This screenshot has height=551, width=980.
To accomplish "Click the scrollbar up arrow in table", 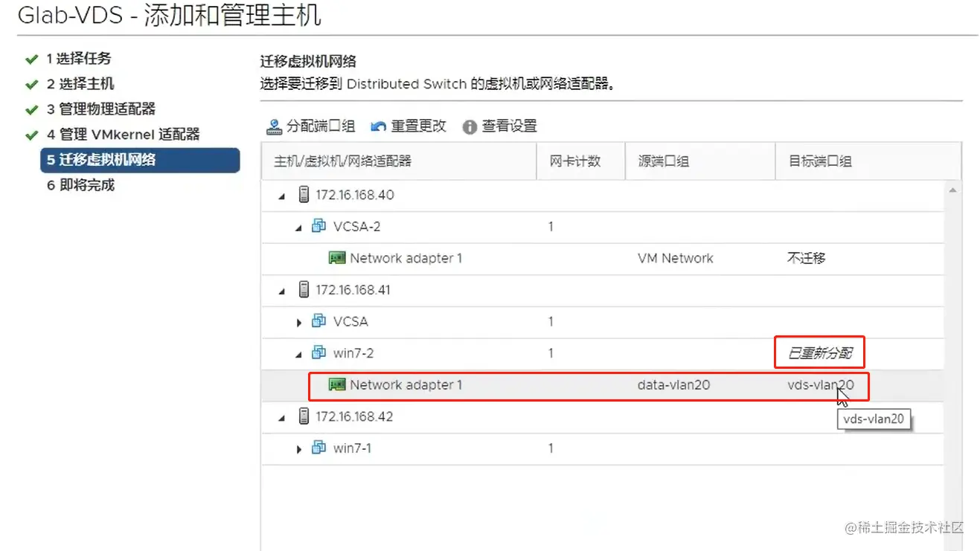I will click(952, 190).
